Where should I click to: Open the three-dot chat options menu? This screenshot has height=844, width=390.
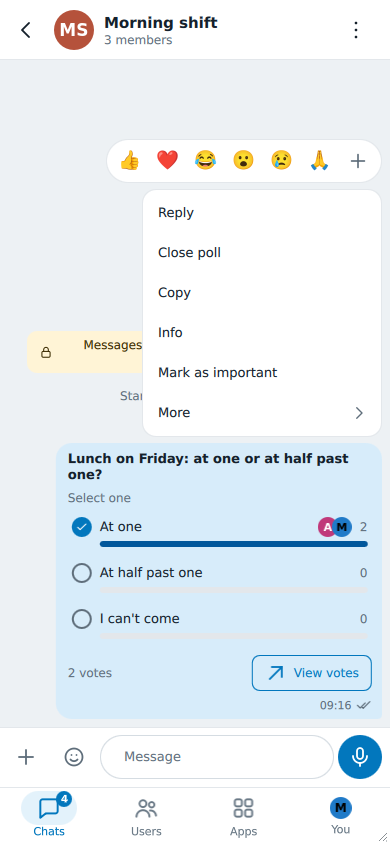[356, 30]
